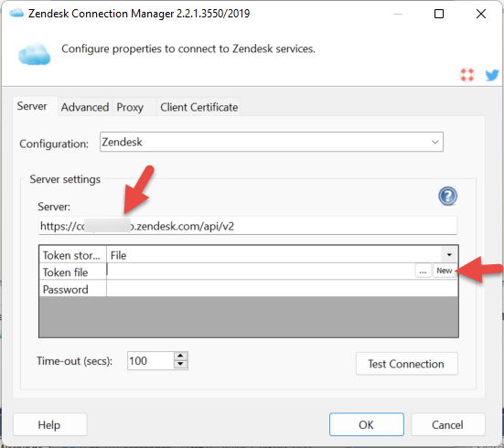Click the Token file input field
This screenshot has width=504, height=448.
(x=261, y=271)
